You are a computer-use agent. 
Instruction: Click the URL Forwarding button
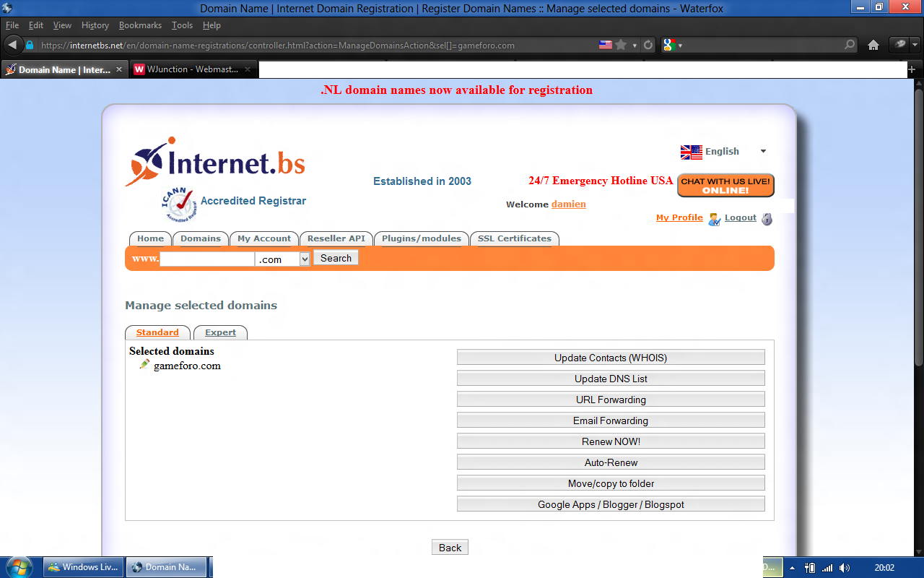611,400
